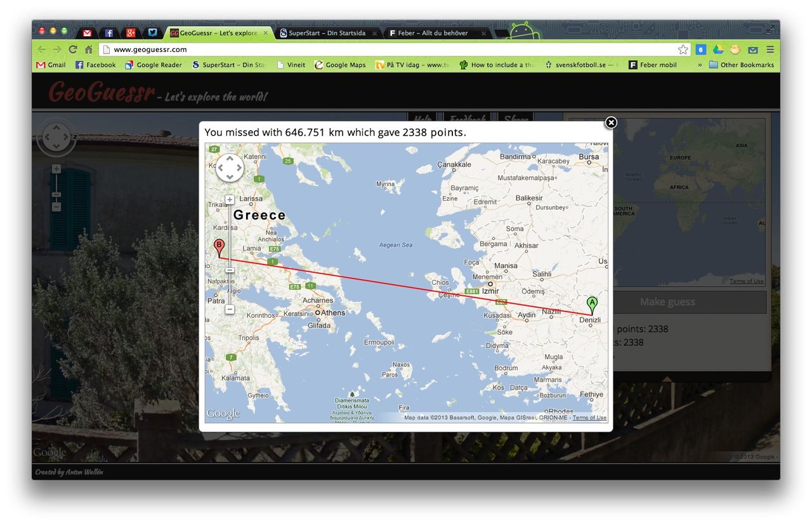Bookmark this page with star icon
Image resolution: width=812 pixels, height=524 pixels.
click(x=683, y=49)
